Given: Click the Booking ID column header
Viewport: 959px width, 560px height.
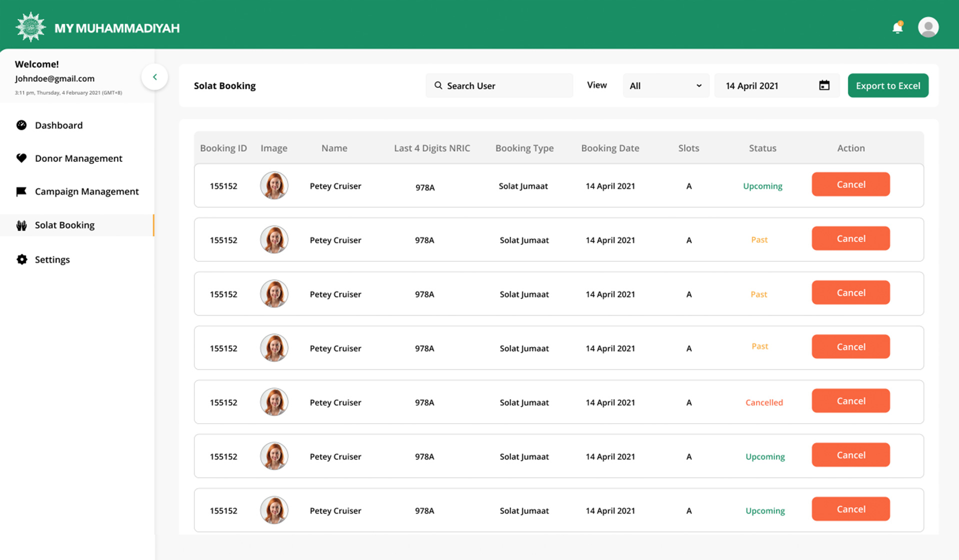Looking at the screenshot, I should 223,148.
